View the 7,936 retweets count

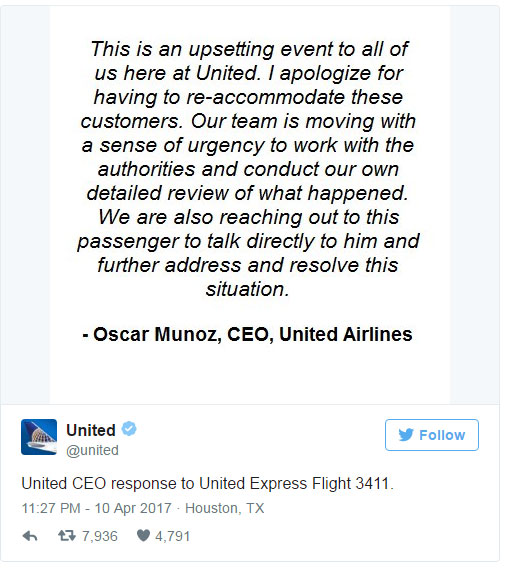[x=100, y=536]
